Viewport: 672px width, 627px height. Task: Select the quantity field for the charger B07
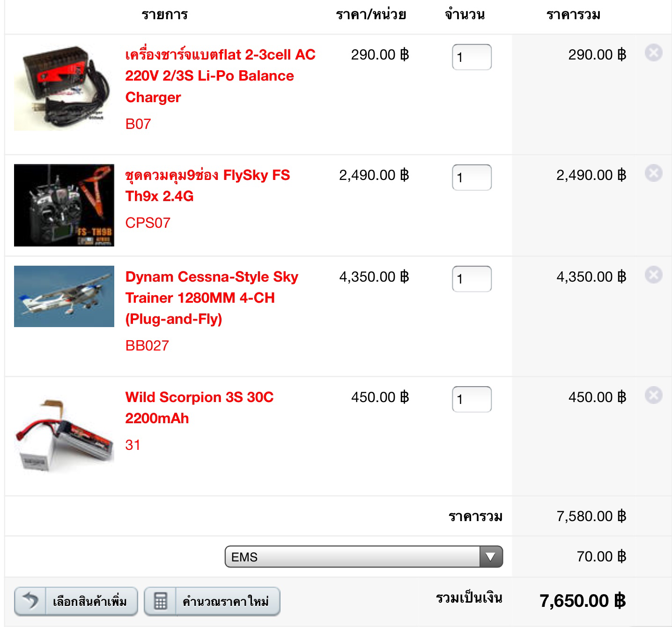click(x=472, y=57)
